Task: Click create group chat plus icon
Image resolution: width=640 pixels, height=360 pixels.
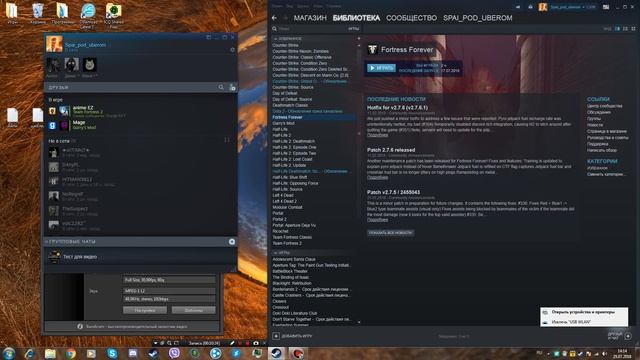Action: [x=232, y=242]
